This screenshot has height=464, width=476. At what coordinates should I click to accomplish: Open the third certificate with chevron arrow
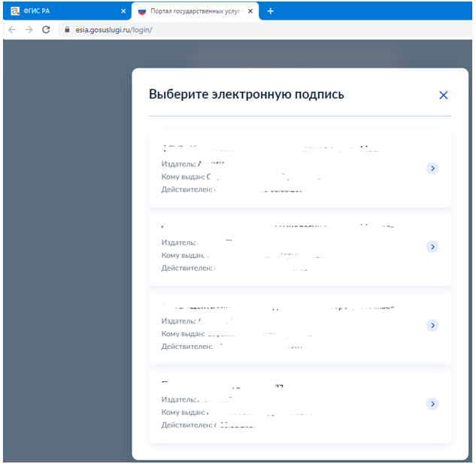tap(432, 325)
